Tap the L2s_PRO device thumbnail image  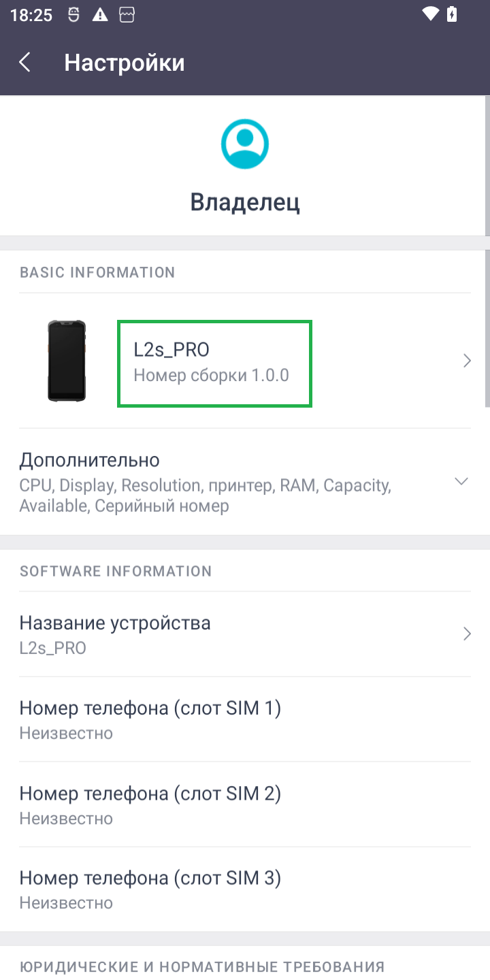[67, 361]
